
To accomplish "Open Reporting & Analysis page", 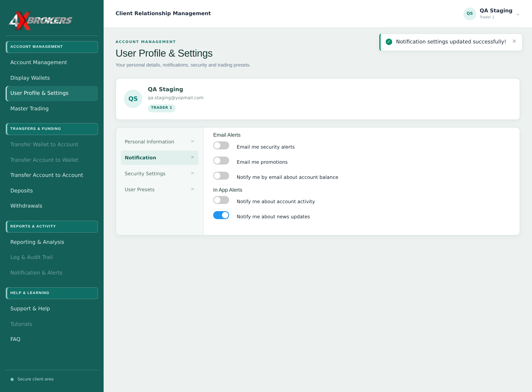I will (52, 242).
